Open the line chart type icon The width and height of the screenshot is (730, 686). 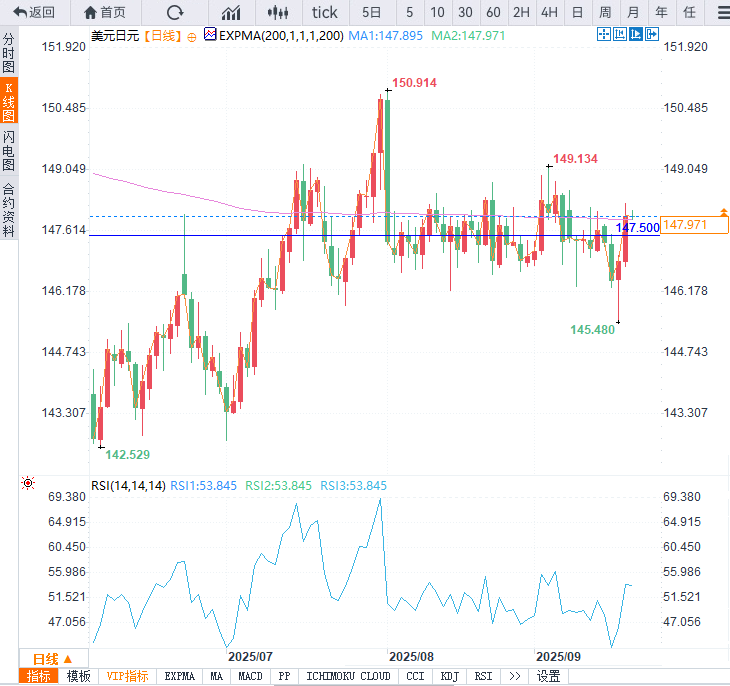click(231, 13)
